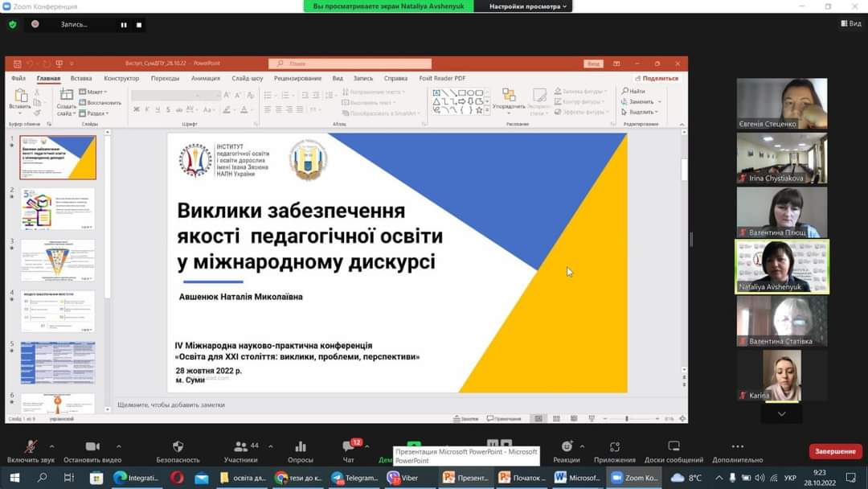This screenshot has height=489, width=868.
Task: Pause the meeting recording
Action: coord(124,25)
